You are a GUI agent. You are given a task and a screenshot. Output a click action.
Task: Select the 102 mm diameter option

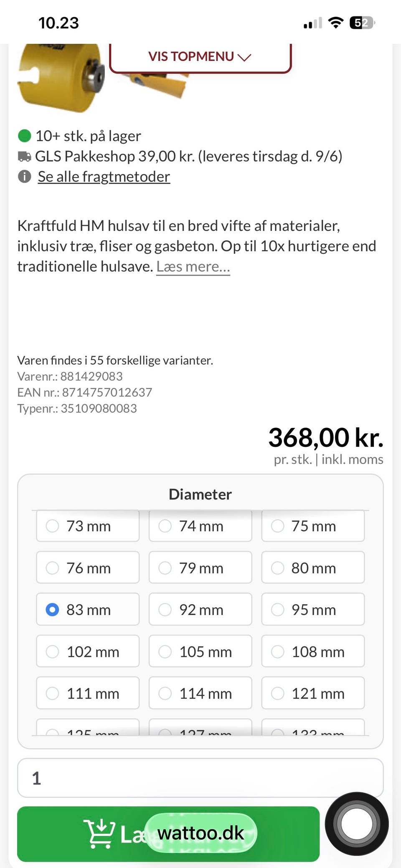(x=88, y=651)
